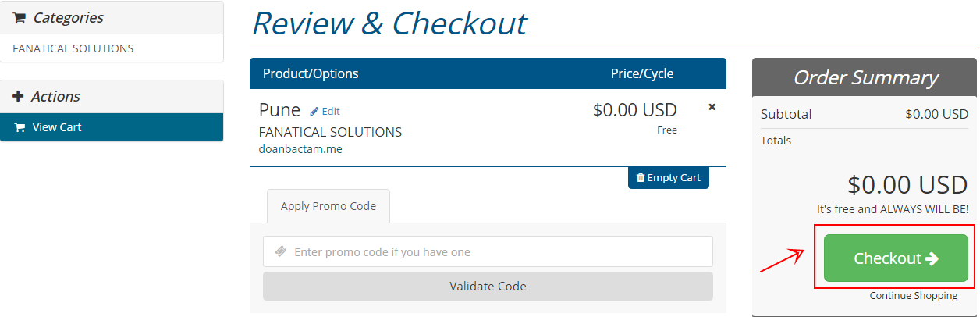Click the pencil Edit icon next to Pune
Viewport: 980px width, 317px height.
pyautogui.click(x=314, y=111)
